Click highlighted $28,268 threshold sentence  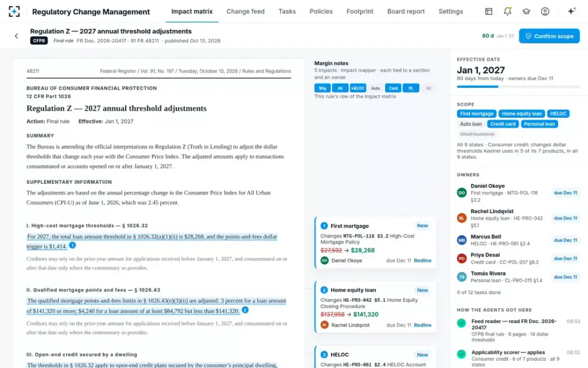[152, 241]
